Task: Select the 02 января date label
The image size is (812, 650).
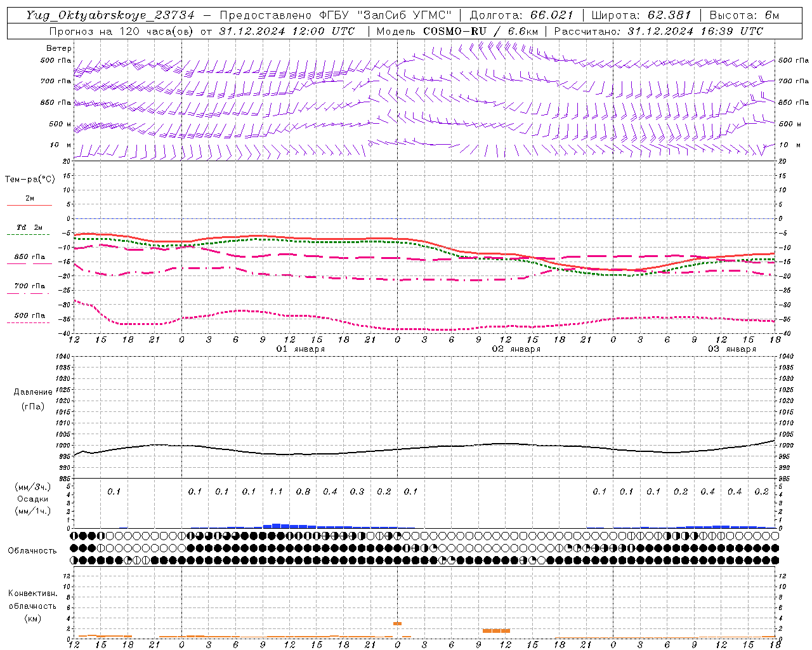Action: (516, 349)
